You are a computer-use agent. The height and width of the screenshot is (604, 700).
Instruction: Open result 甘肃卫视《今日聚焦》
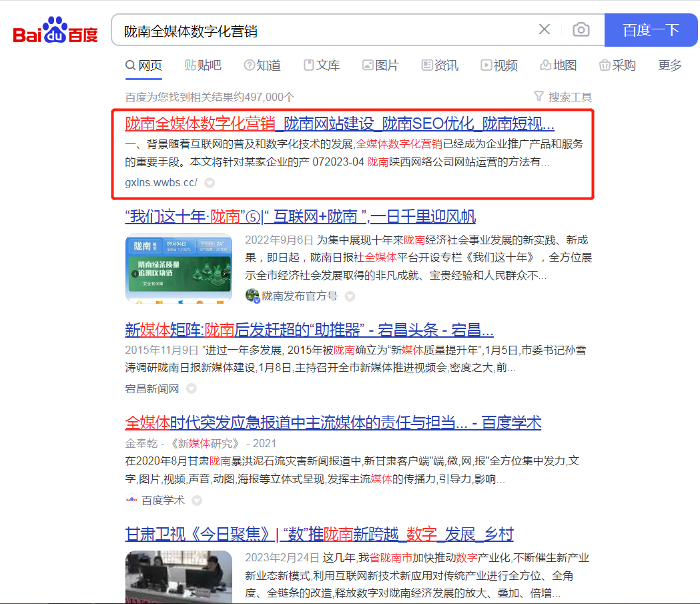(319, 534)
